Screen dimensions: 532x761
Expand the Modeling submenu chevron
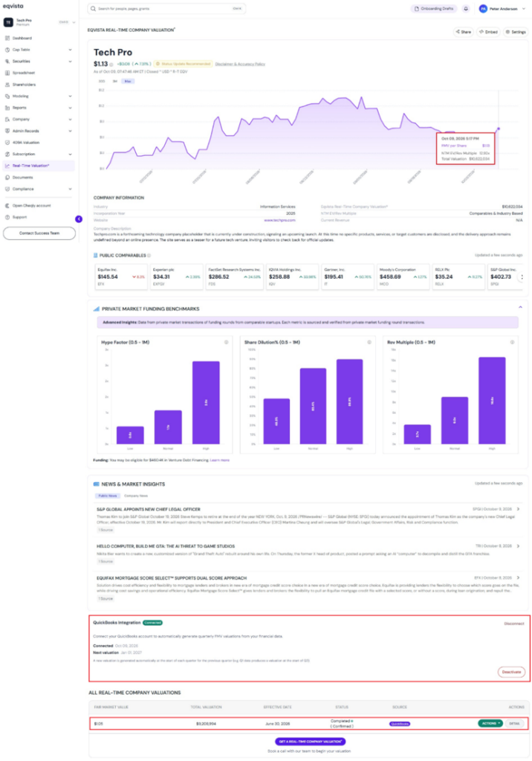click(71, 96)
